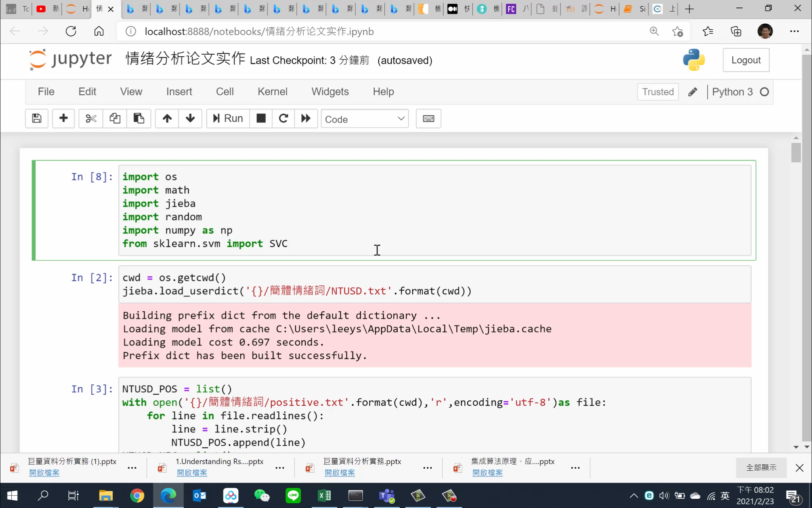Paste cells below icon in toolbar
This screenshot has height=508, width=812.
pyautogui.click(x=139, y=118)
